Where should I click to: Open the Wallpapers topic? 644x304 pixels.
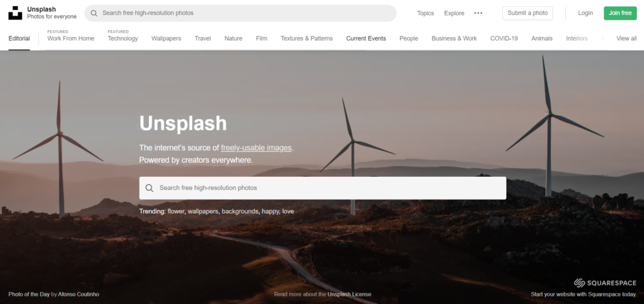[x=166, y=38]
